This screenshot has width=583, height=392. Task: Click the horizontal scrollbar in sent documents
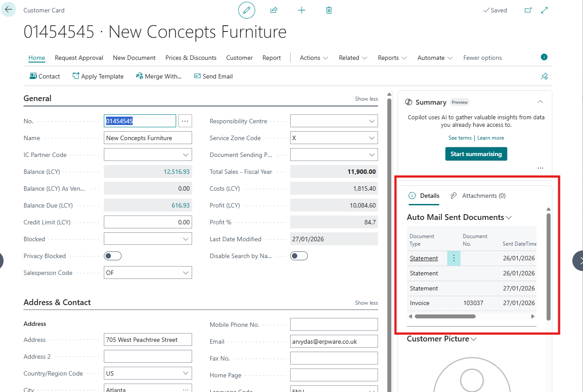[445, 317]
